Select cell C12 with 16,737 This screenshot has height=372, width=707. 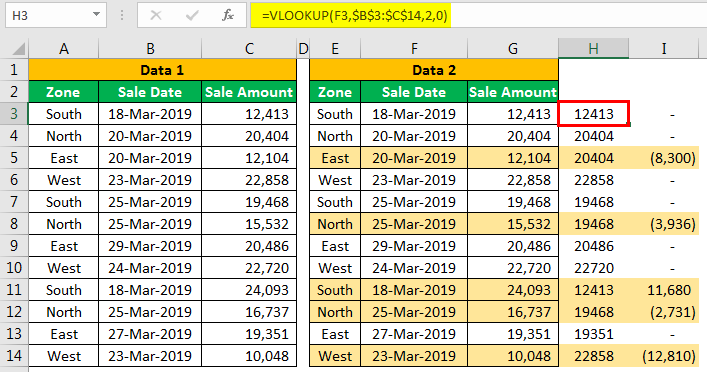[249, 312]
